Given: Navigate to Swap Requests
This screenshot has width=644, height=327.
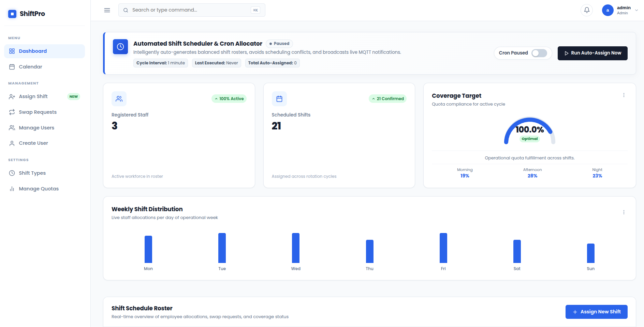Looking at the screenshot, I should (44, 112).
